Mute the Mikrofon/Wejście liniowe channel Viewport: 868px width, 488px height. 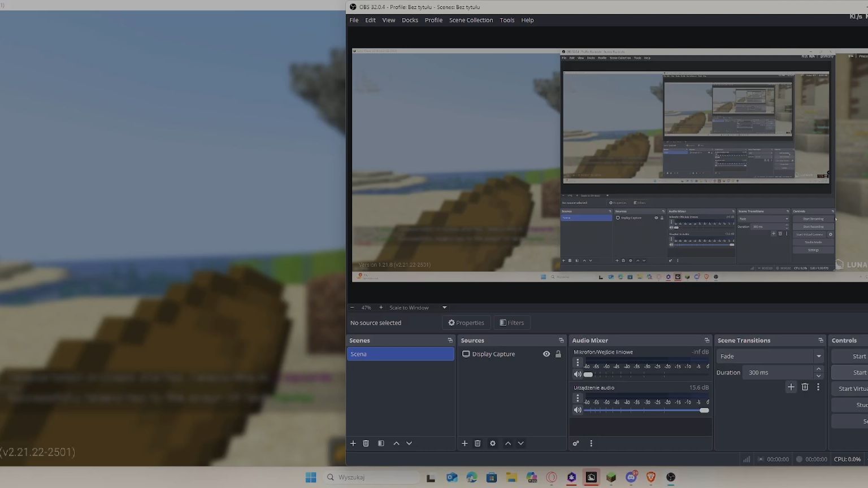tap(578, 374)
